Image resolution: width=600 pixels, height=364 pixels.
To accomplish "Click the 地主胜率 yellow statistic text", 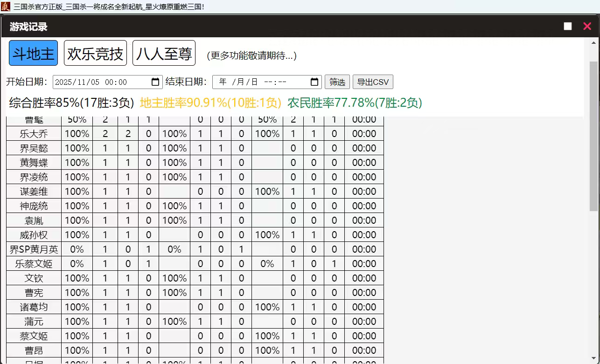I will (x=210, y=103).
